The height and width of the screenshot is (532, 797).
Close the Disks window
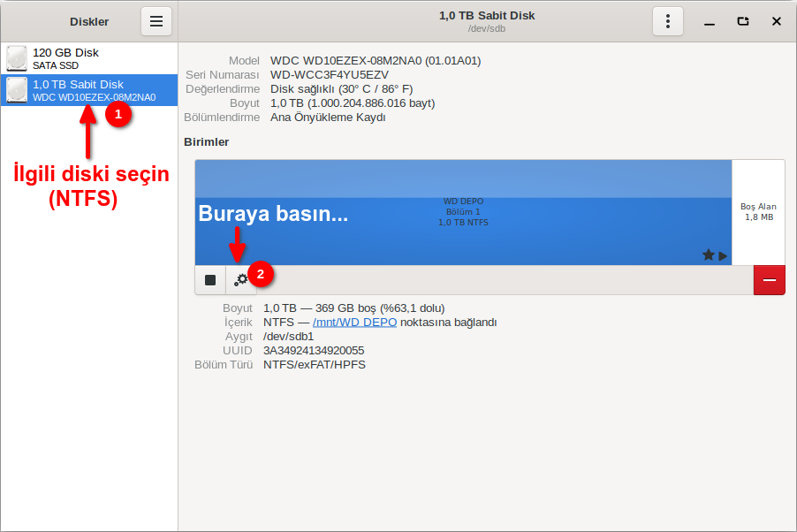pyautogui.click(x=776, y=21)
